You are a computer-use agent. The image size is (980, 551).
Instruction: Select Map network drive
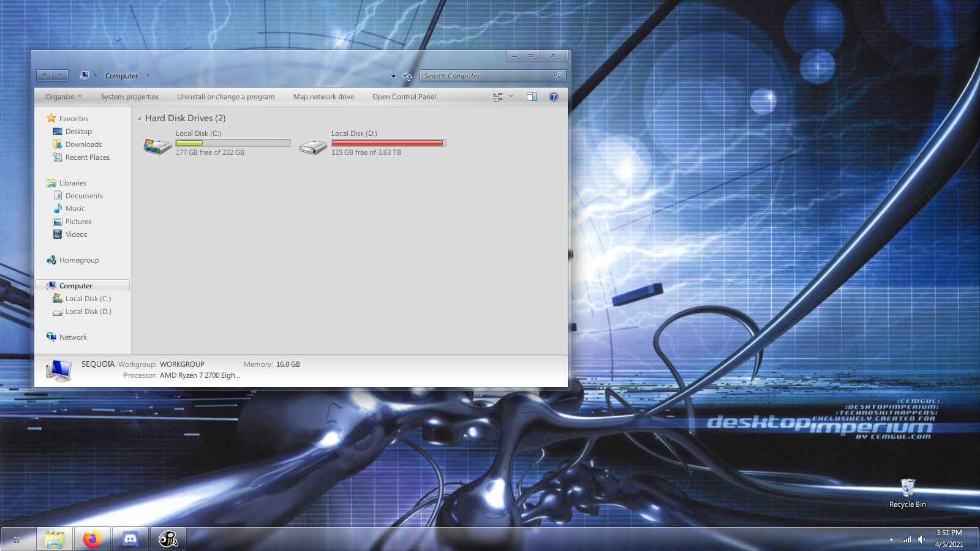[x=323, y=97]
